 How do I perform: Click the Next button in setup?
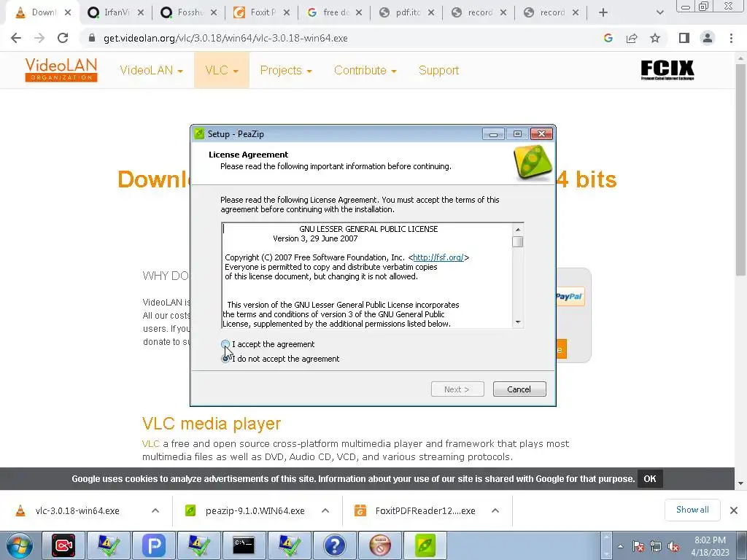(457, 389)
